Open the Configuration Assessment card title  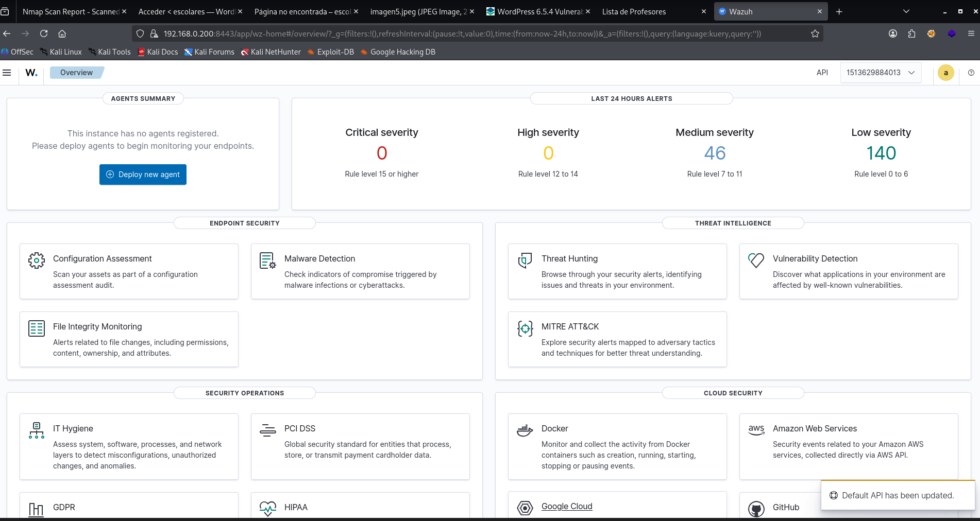point(103,258)
